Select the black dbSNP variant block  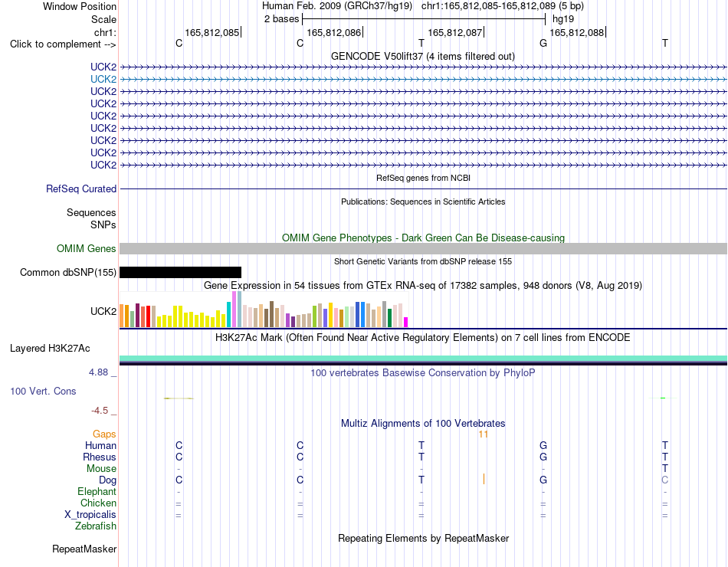(180, 272)
